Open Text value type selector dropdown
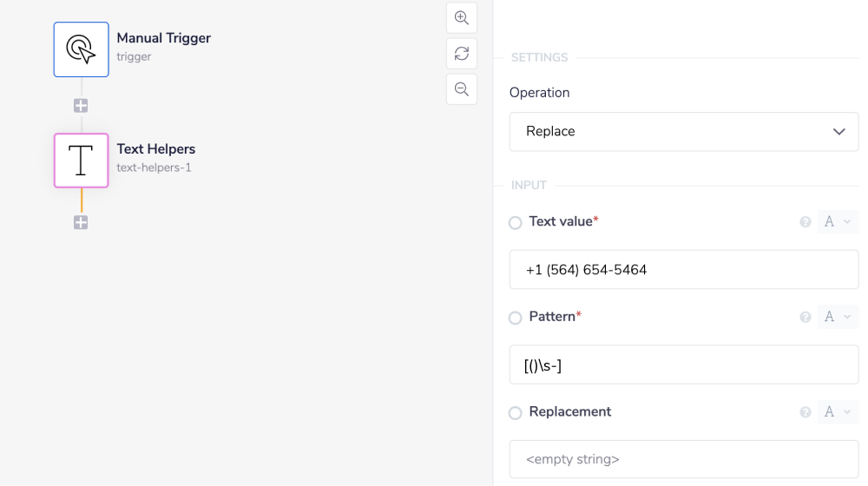Screen dimensions: 868x486 (x=838, y=222)
